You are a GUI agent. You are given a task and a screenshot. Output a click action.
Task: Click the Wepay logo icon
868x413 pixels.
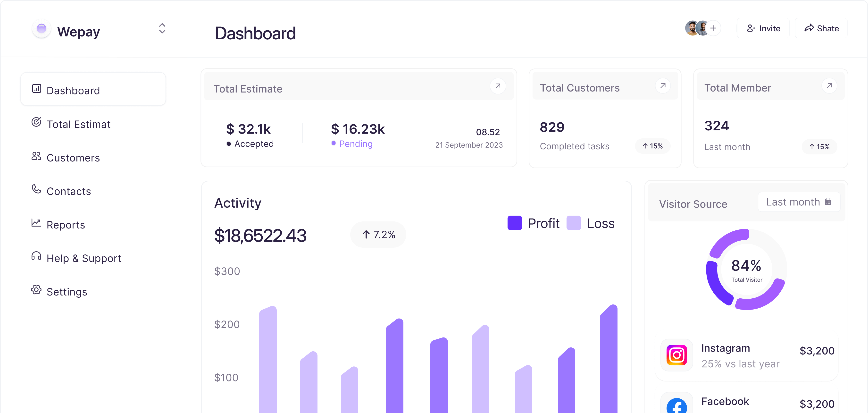[x=42, y=29]
